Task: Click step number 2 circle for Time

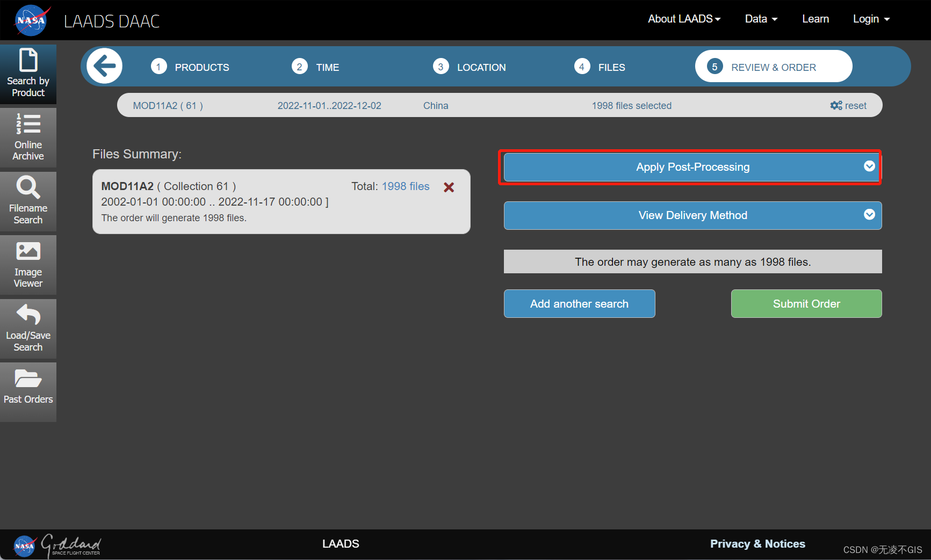Action: pyautogui.click(x=300, y=67)
